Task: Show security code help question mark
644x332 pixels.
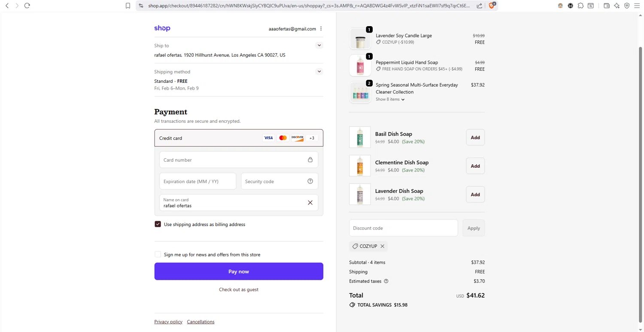Action: [x=310, y=181]
